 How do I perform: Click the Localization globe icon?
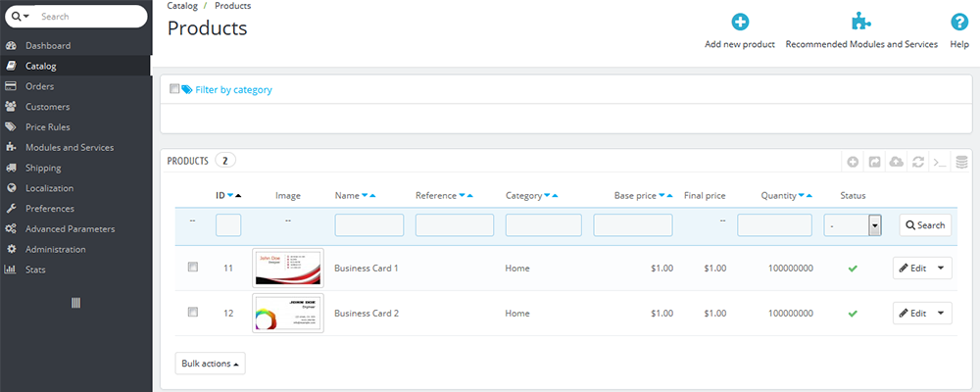coord(11,188)
